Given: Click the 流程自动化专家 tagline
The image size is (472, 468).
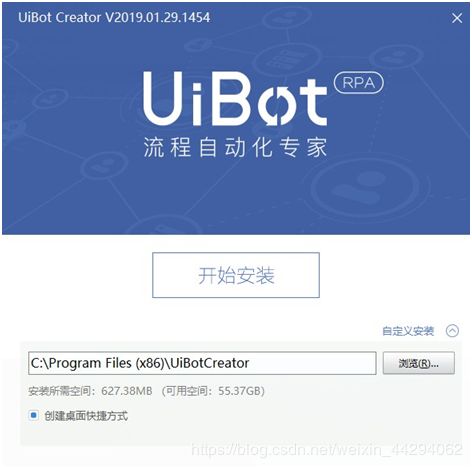Looking at the screenshot, I should [235, 147].
